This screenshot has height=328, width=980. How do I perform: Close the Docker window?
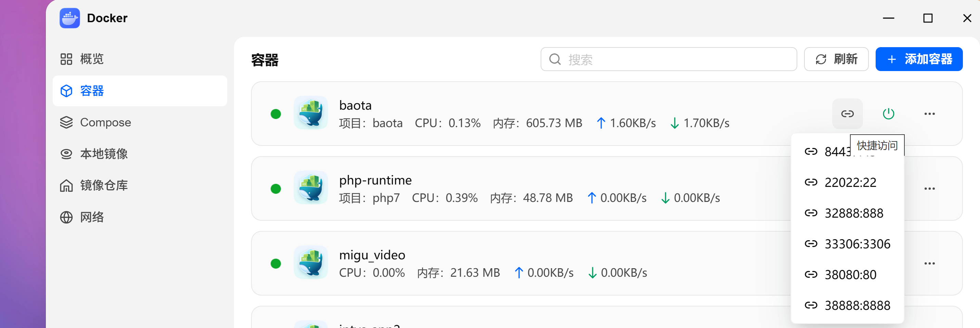[x=967, y=18]
